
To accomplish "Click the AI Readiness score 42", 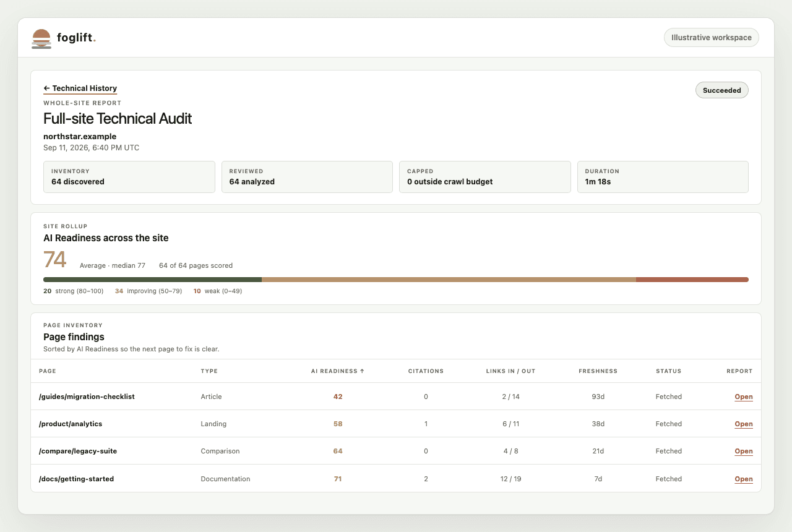I will (338, 397).
